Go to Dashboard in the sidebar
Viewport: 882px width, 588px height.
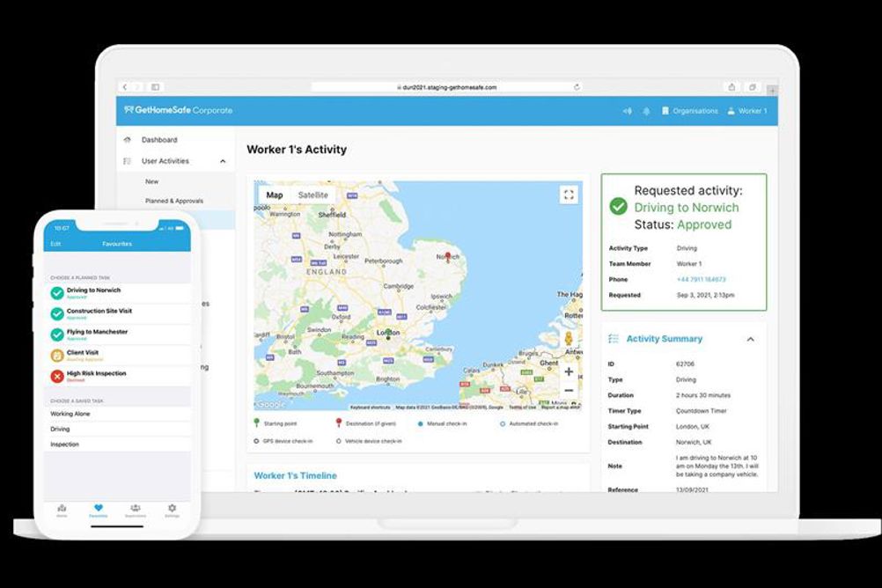(159, 140)
